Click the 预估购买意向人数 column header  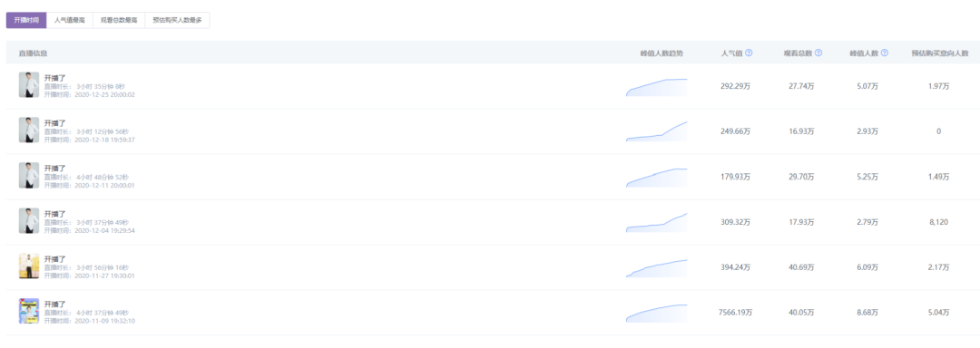939,53
